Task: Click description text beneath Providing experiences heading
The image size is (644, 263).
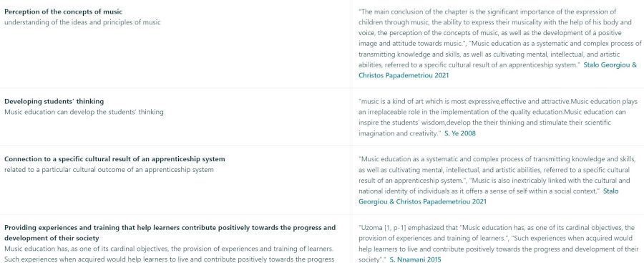Action: 170,254
